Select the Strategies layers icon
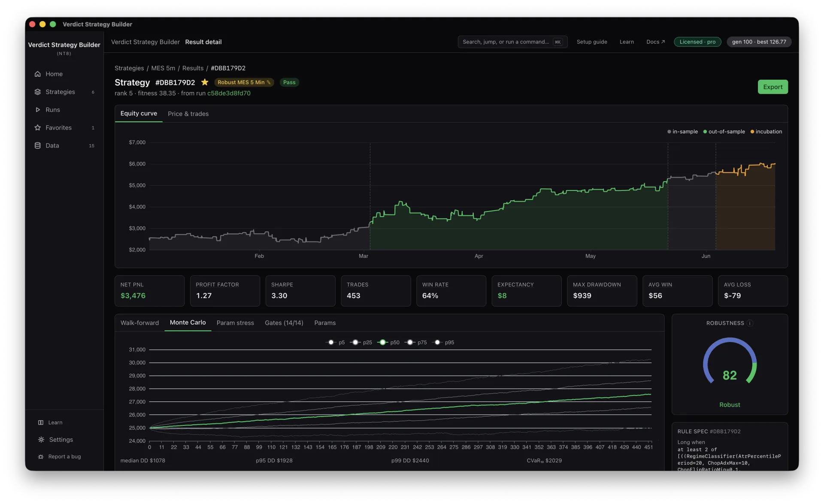This screenshot has height=504, width=824. pos(38,92)
